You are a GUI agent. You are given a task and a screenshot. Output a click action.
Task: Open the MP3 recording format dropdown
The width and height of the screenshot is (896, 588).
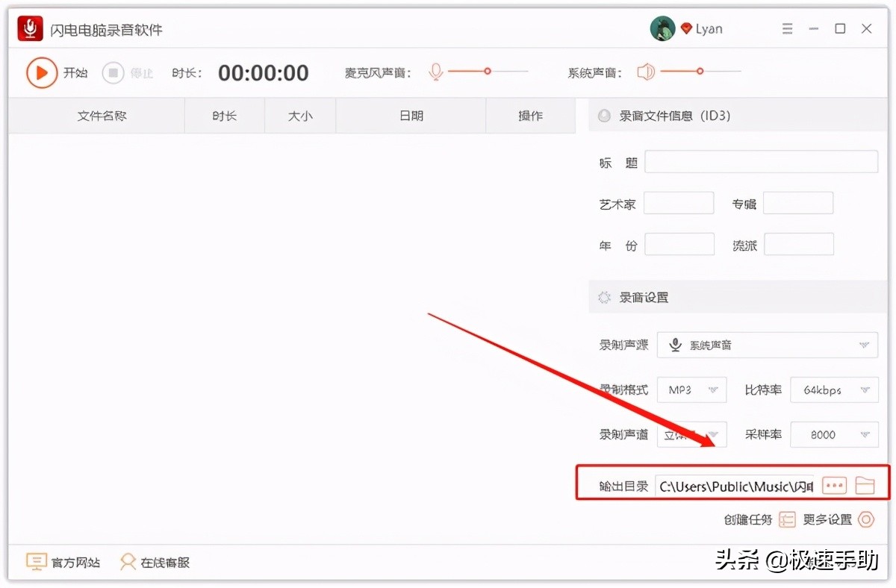coord(691,390)
